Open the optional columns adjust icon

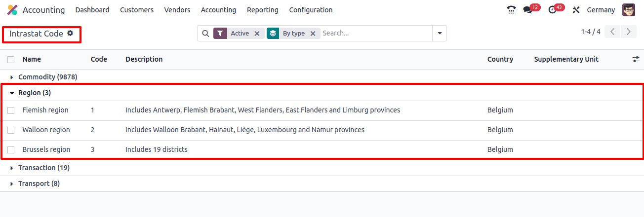point(636,59)
